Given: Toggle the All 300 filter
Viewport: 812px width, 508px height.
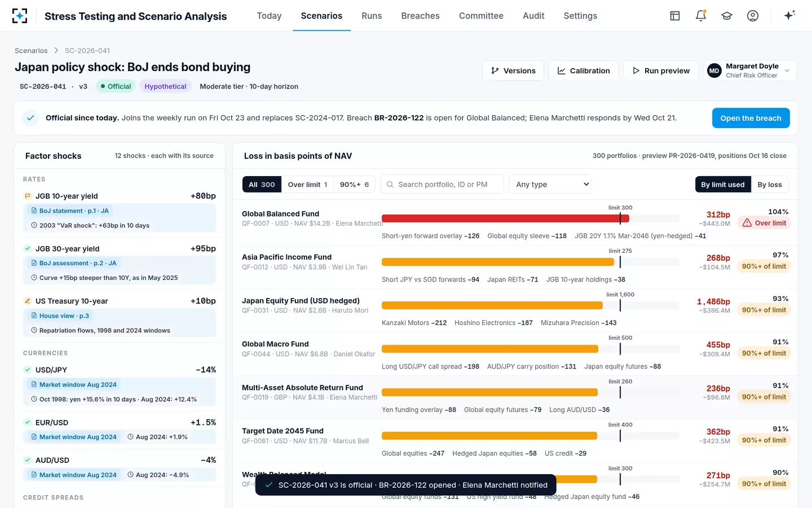Looking at the screenshot, I should pyautogui.click(x=262, y=185).
